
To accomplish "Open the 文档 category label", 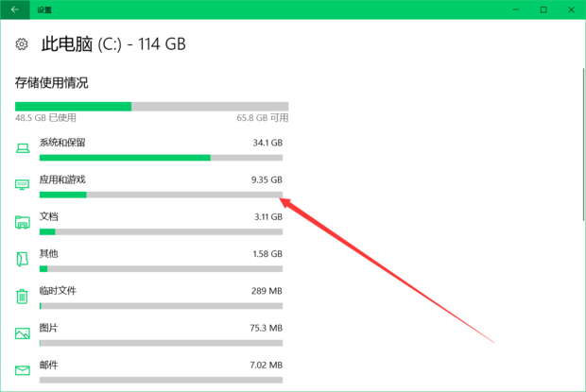I will coord(48,216).
